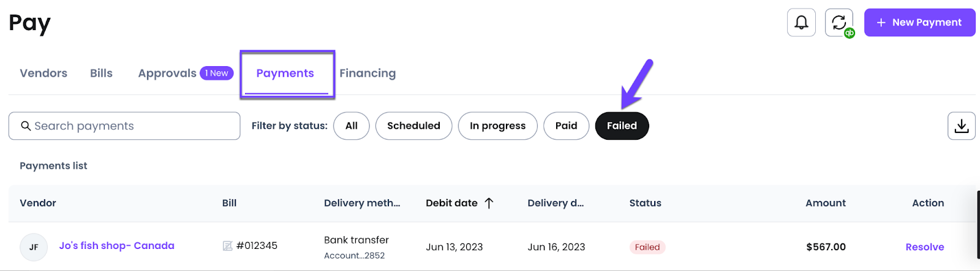Switch to the Bills tab
The height and width of the screenshot is (271, 980).
[x=101, y=73]
